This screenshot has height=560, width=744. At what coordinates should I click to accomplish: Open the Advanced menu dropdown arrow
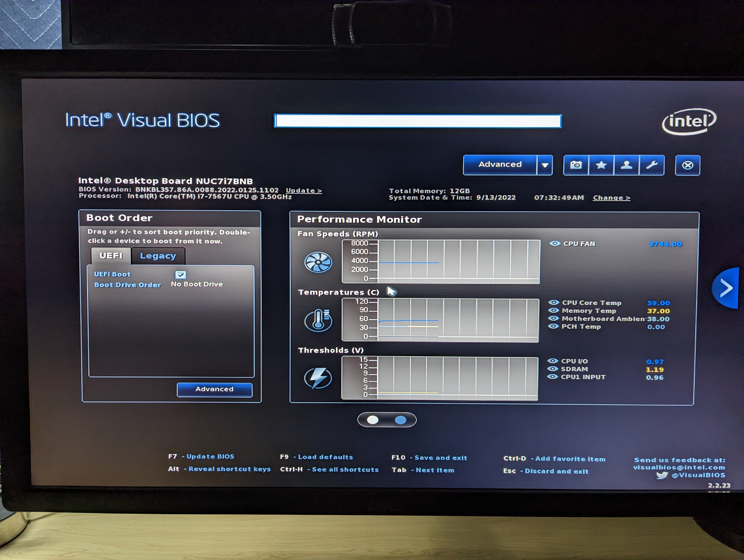[545, 165]
